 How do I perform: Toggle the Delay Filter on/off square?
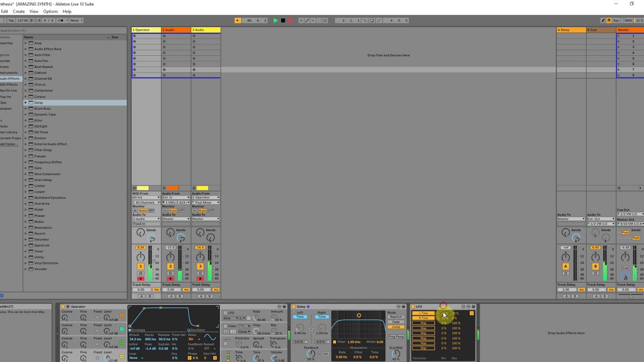pos(335,342)
